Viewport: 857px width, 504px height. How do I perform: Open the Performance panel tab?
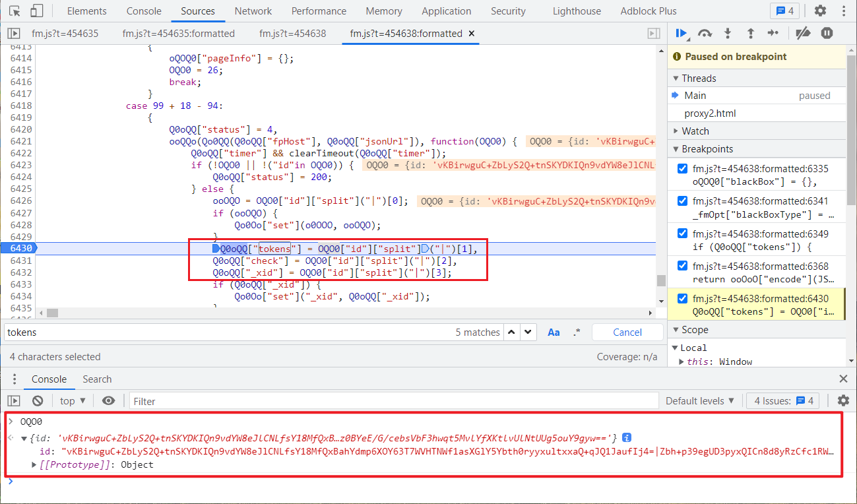319,11
